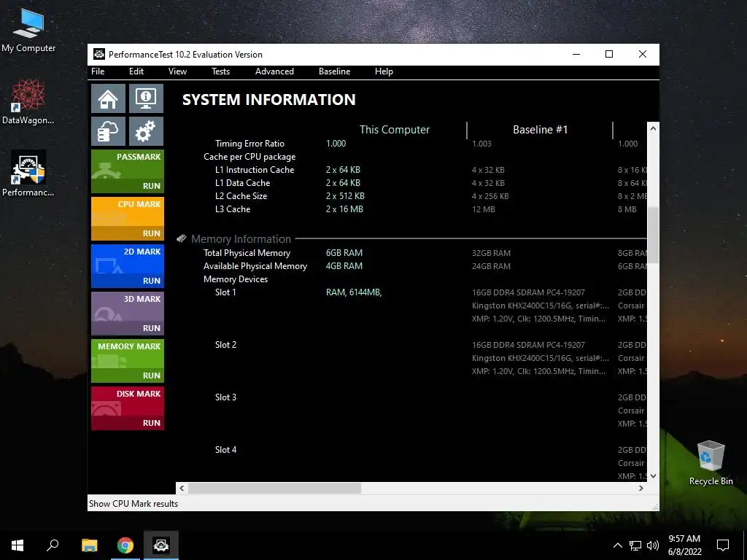
Task: Show hidden system tray icons
Action: click(617, 545)
